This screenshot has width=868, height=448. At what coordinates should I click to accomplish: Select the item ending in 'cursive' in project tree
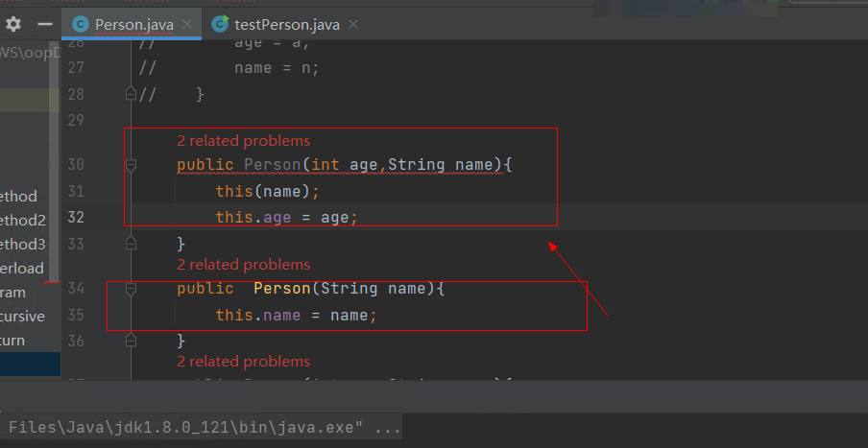pyautogui.click(x=22, y=317)
